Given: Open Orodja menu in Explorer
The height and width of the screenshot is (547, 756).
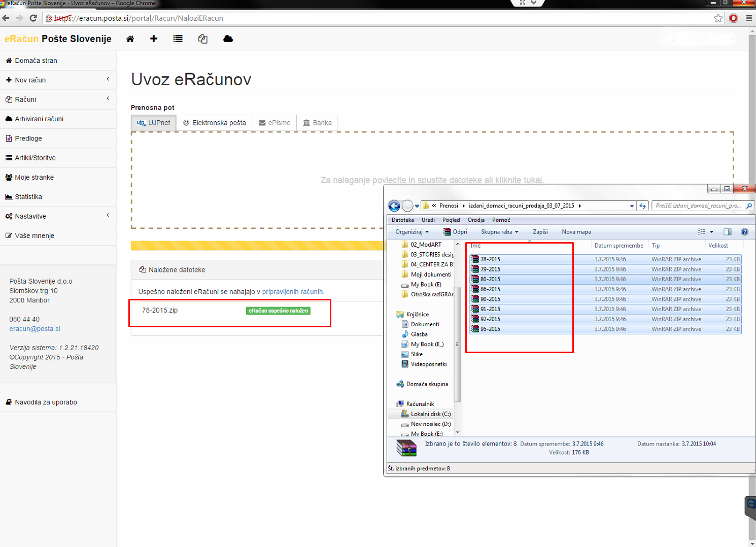Looking at the screenshot, I should (x=476, y=220).
